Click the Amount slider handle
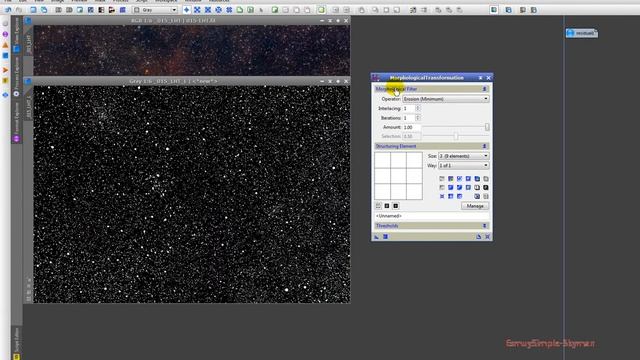 click(487, 127)
